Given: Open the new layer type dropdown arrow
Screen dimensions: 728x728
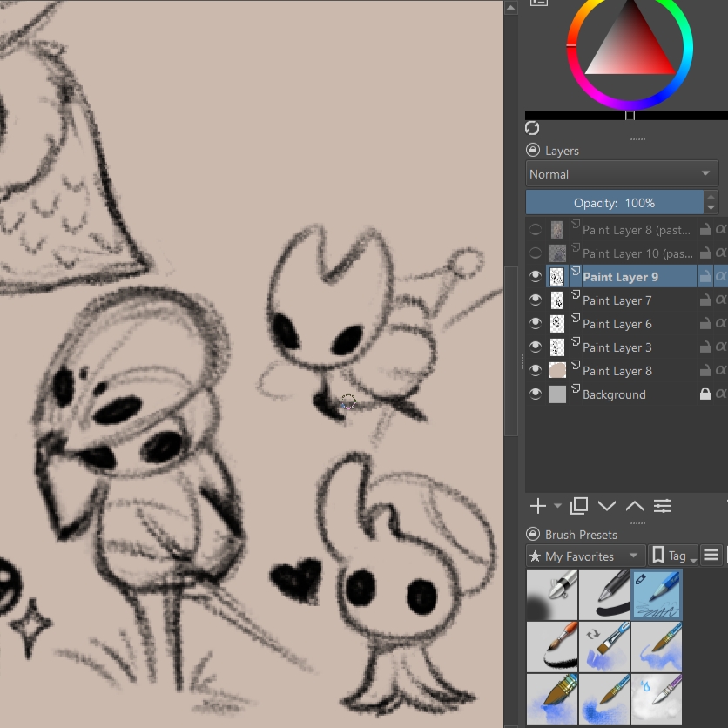Looking at the screenshot, I should (x=557, y=506).
